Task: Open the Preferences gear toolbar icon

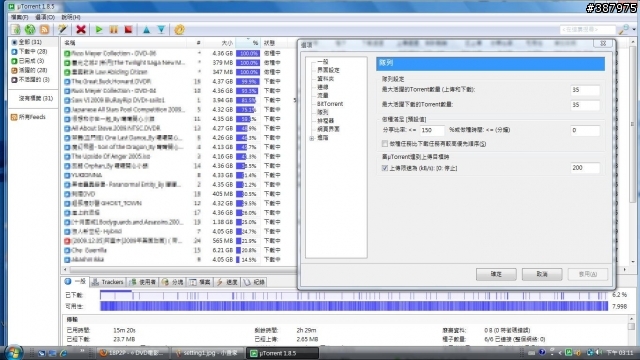Action: 179,29
